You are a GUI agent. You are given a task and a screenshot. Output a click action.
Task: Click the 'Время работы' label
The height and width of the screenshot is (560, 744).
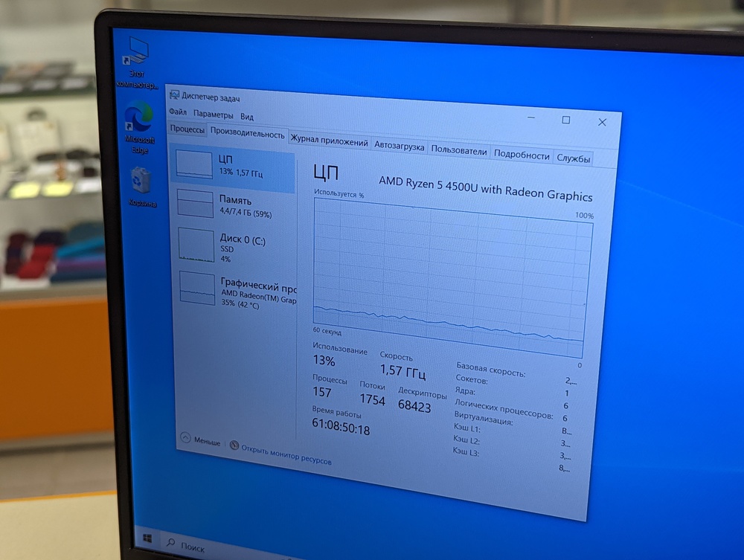[336, 411]
